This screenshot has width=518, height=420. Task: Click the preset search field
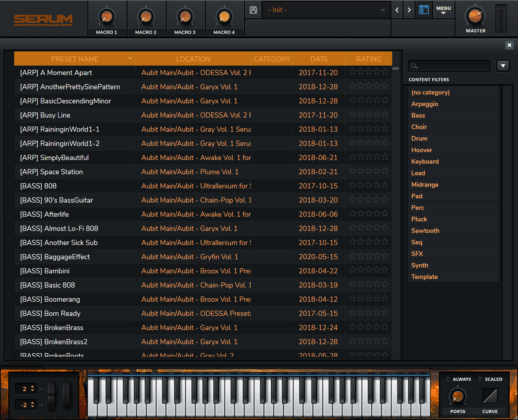tap(449, 66)
